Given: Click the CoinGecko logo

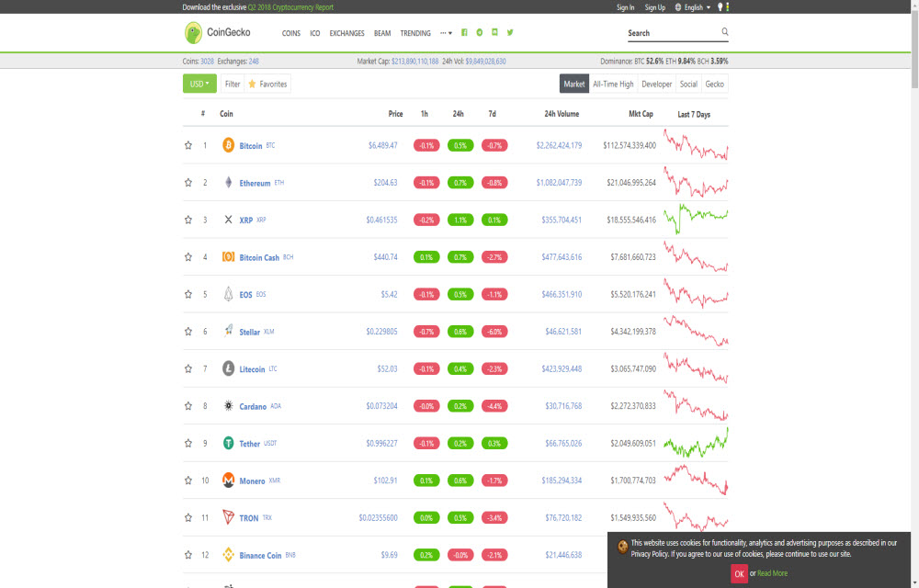Looking at the screenshot, I should pyautogui.click(x=218, y=33).
